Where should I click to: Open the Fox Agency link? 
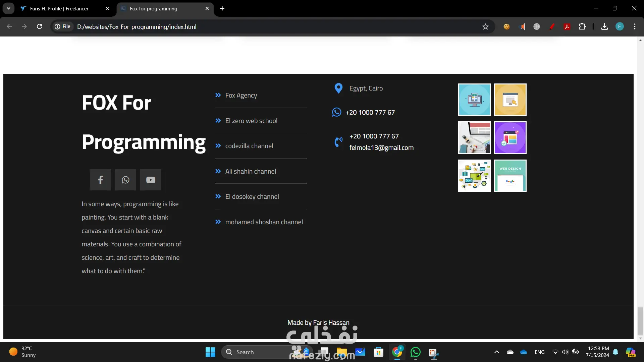coord(241,96)
